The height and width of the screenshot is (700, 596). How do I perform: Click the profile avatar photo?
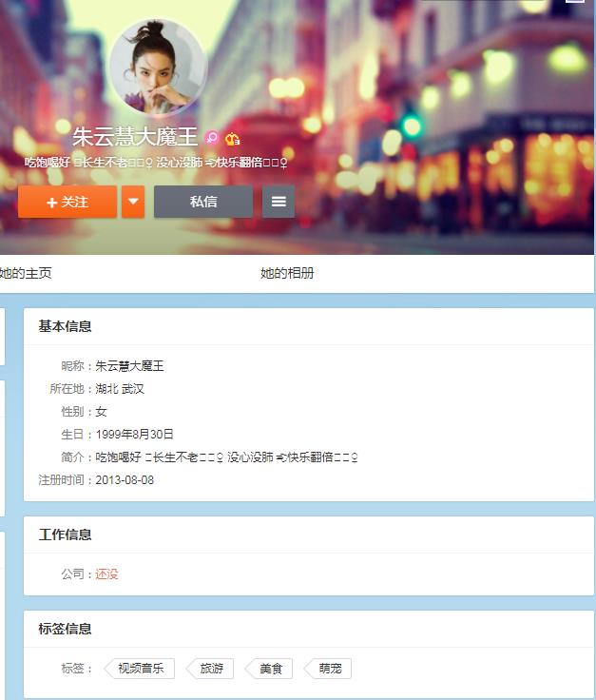[159, 68]
